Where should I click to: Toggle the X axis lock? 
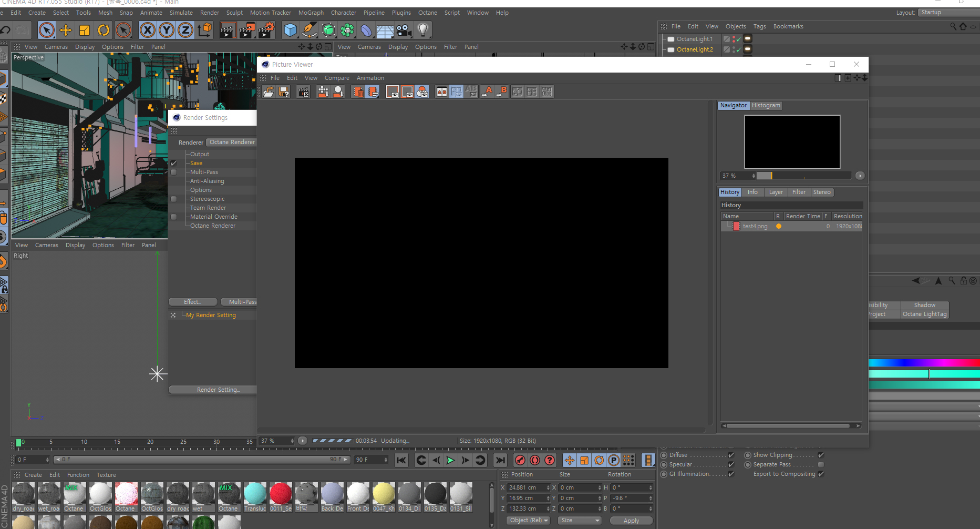[x=148, y=30]
